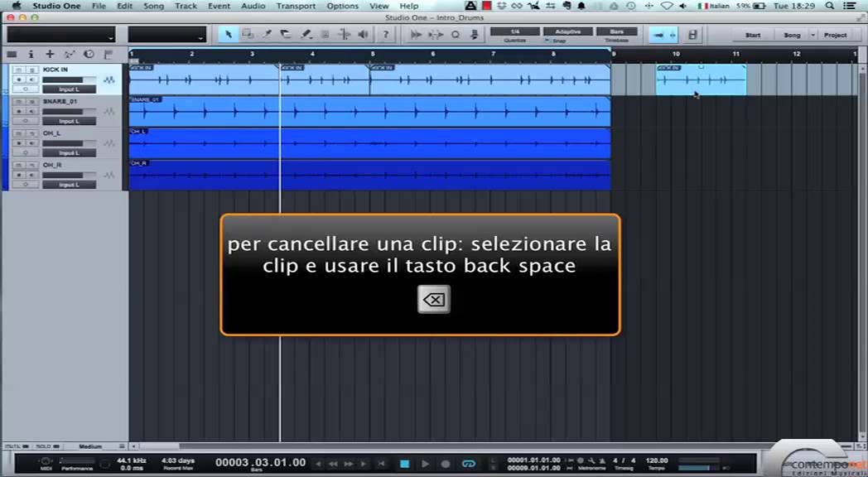The image size is (868, 477).
Task: Toggle the autoscroll button
Action: pyautogui.click(x=658, y=35)
